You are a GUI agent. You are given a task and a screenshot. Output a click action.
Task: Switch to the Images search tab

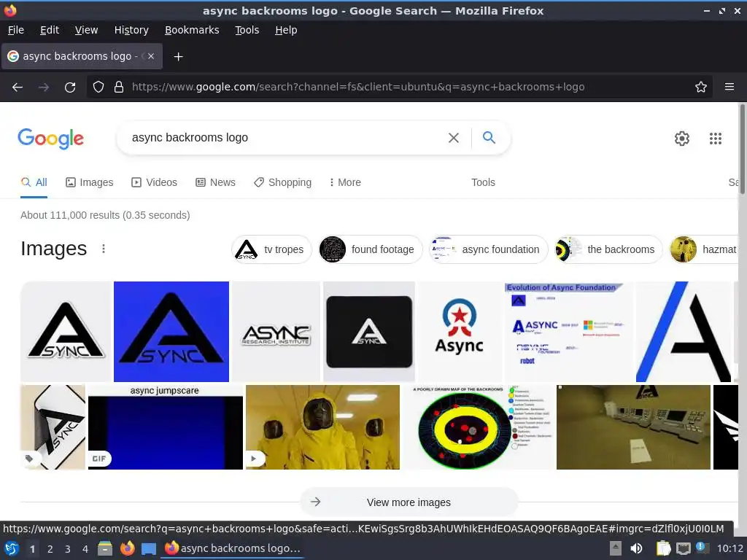(89, 182)
